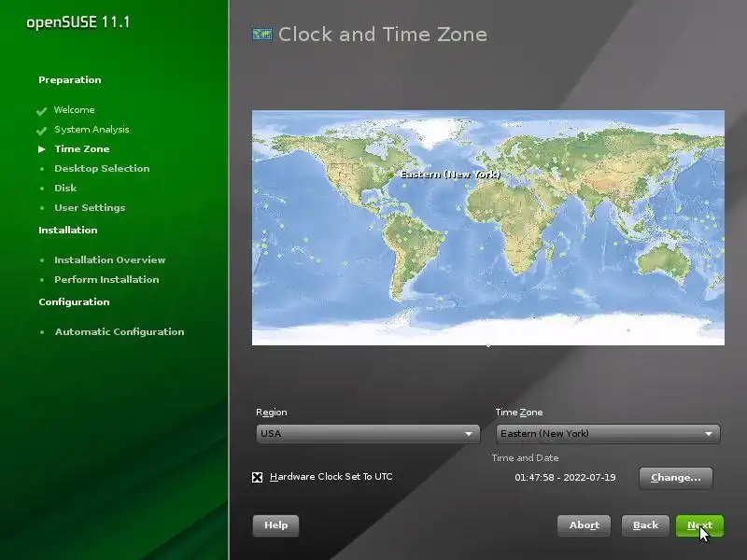Viewport: 747px width, 560px height.
Task: Click the Clock and Time Zone globe icon
Action: tap(262, 35)
